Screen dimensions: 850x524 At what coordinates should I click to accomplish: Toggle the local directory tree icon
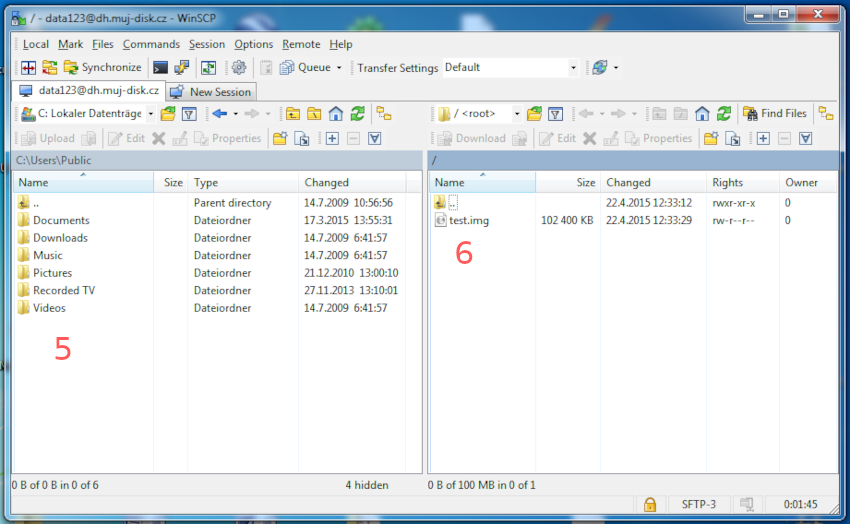tap(383, 114)
